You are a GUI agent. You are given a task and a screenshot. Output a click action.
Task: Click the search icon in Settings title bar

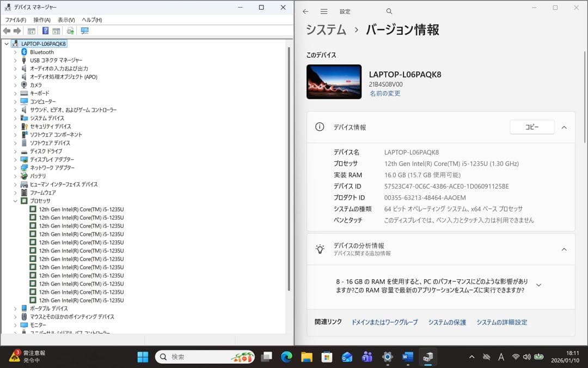click(x=389, y=11)
